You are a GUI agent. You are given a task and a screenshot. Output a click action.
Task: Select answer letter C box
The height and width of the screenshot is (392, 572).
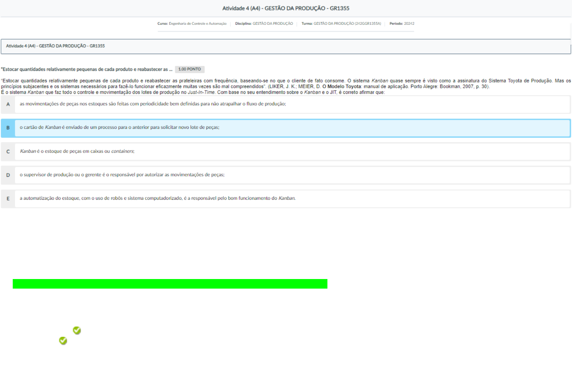coord(8,152)
